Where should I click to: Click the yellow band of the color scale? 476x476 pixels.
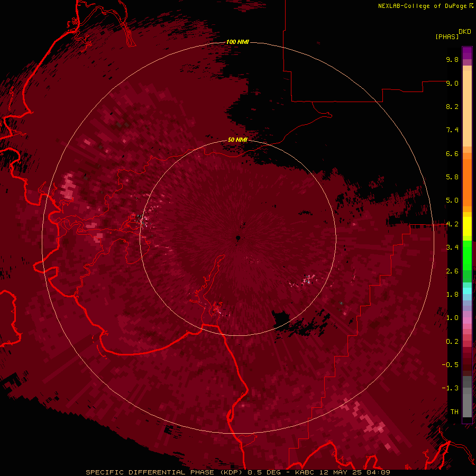(x=467, y=226)
